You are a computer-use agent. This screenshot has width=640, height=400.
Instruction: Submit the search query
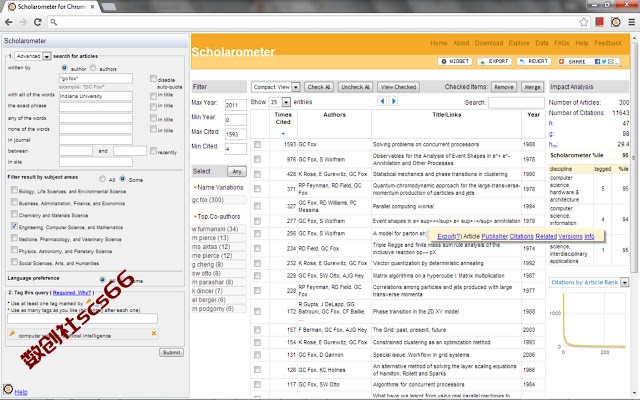(x=171, y=352)
